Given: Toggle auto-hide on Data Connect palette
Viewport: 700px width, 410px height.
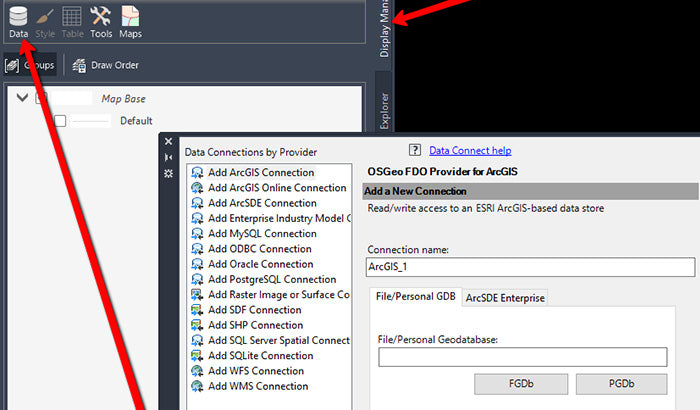Looking at the screenshot, I should coord(168,157).
